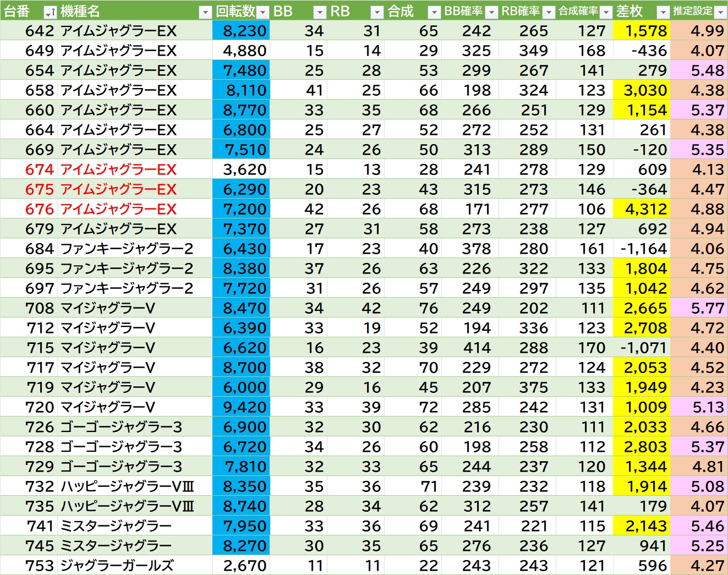Select the 回転数 header cell
Screen dimensions: 728x575
pyautogui.click(x=241, y=11)
